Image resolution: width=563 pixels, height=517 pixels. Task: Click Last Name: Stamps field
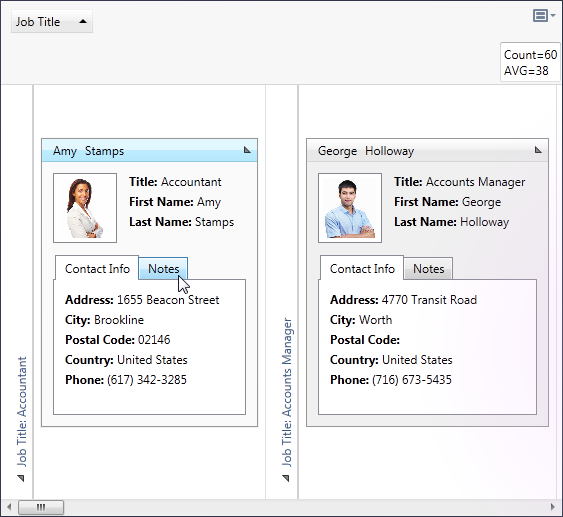(182, 222)
